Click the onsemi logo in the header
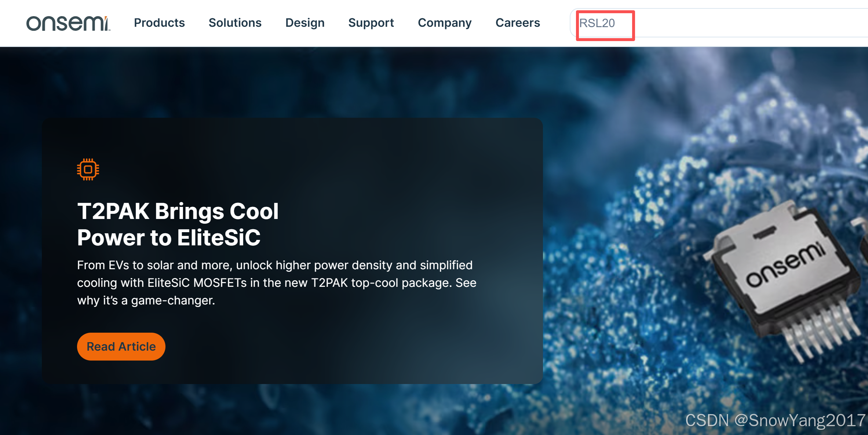This screenshot has height=435, width=868. 68,23
